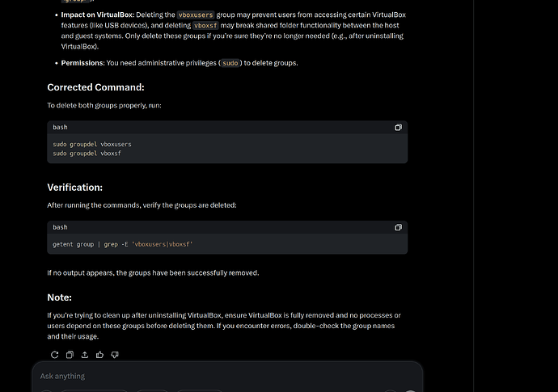Click the 'sudo groupdel vboxusers' code line
Screen dimensions: 558x392
pos(91,144)
